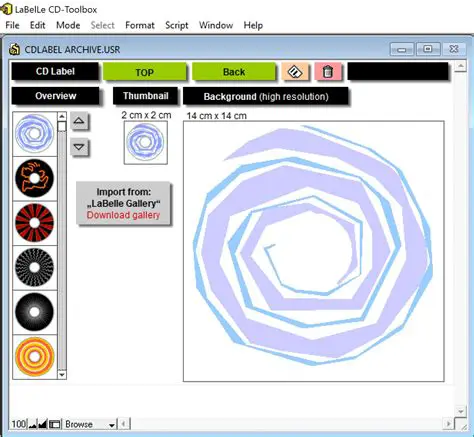
Task: Click the zoom level 100 field in status bar
Action: point(19,424)
